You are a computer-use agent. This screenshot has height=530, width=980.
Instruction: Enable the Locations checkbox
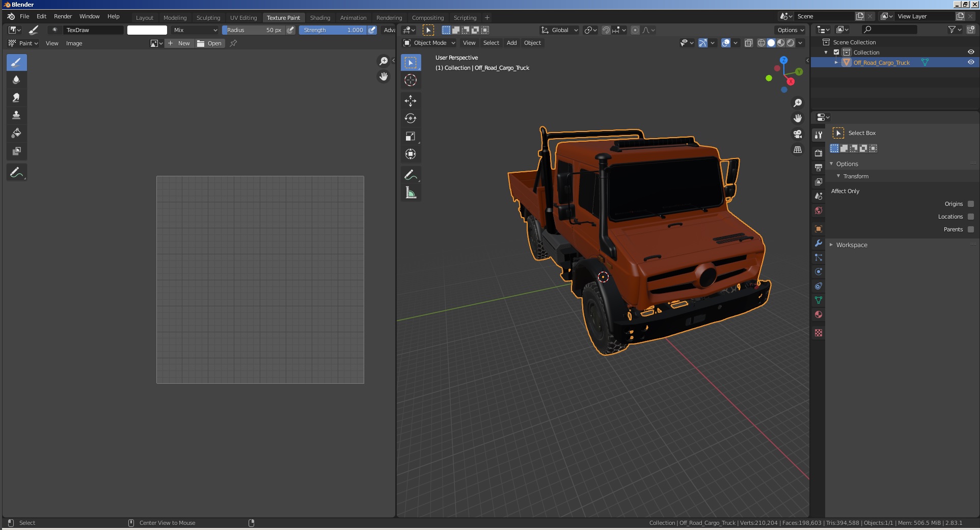coord(971,217)
